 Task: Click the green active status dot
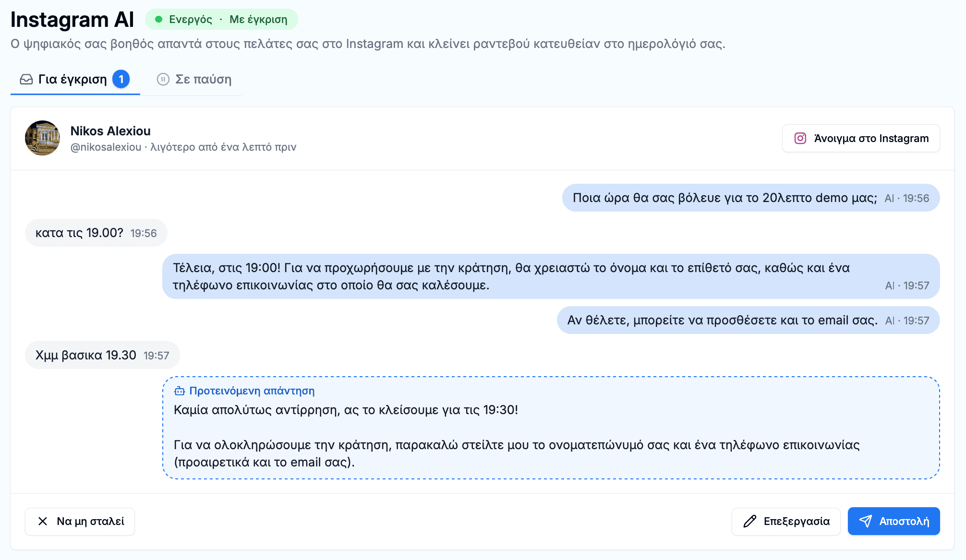(x=158, y=19)
